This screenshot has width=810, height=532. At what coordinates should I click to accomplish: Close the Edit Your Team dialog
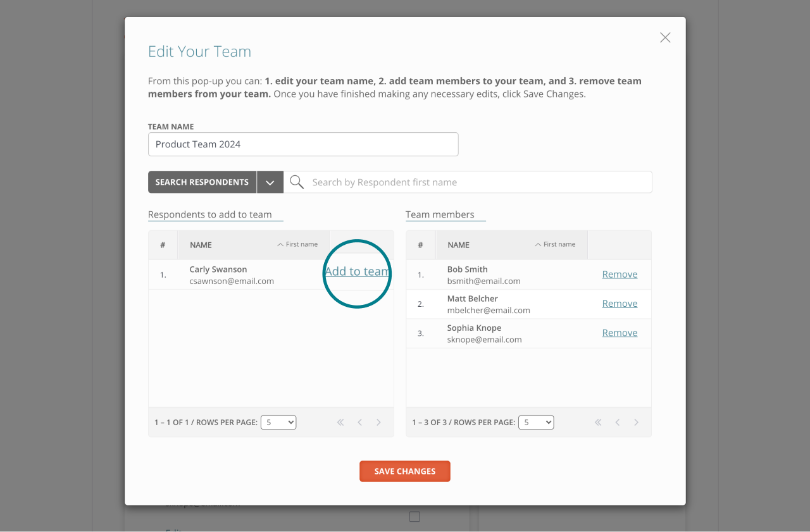coord(665,37)
